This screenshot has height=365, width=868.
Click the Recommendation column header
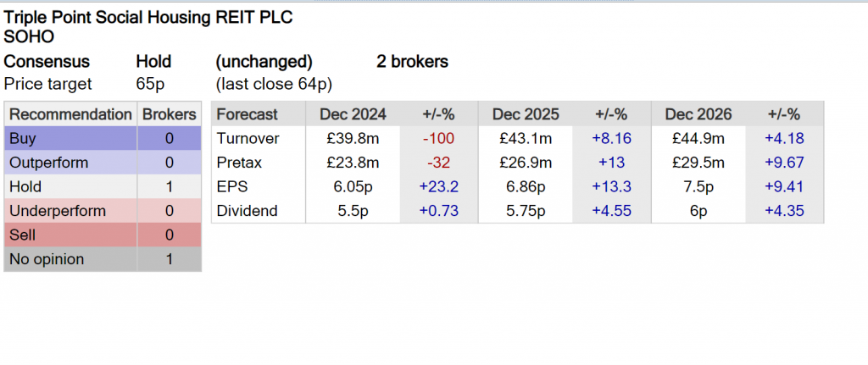70,114
